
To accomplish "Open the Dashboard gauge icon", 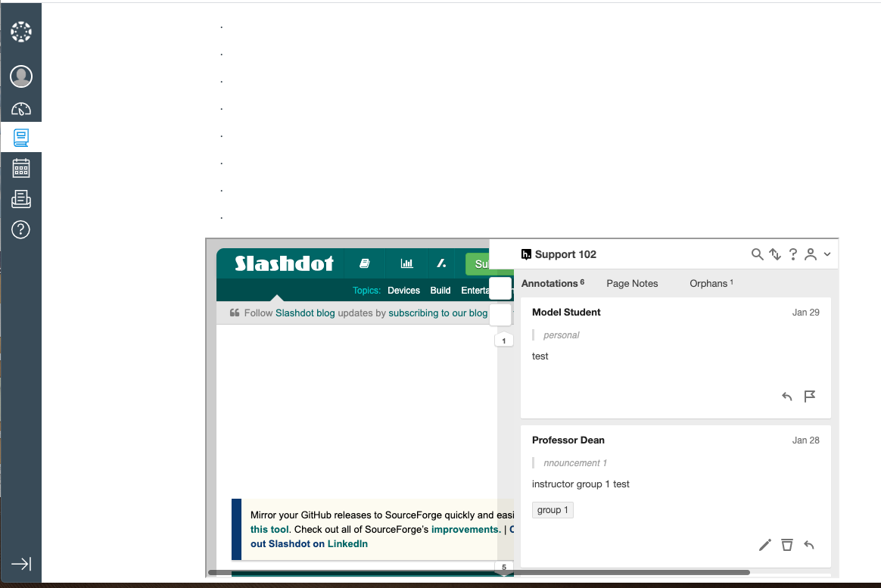I will [20, 108].
